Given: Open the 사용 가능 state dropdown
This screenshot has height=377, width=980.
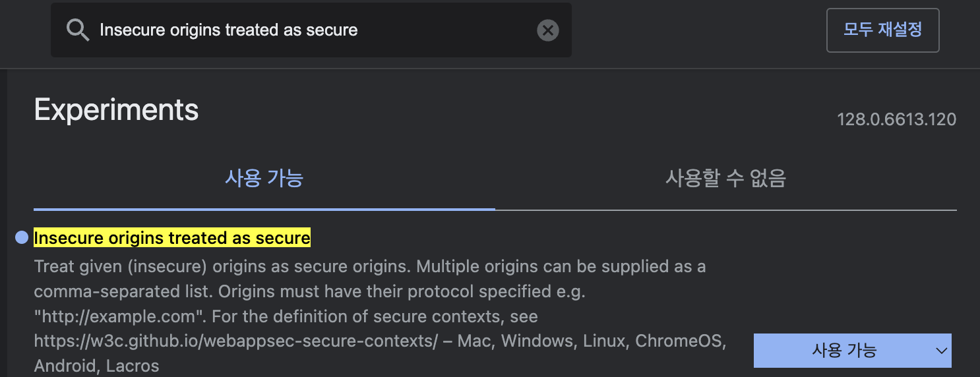Looking at the screenshot, I should click(844, 351).
